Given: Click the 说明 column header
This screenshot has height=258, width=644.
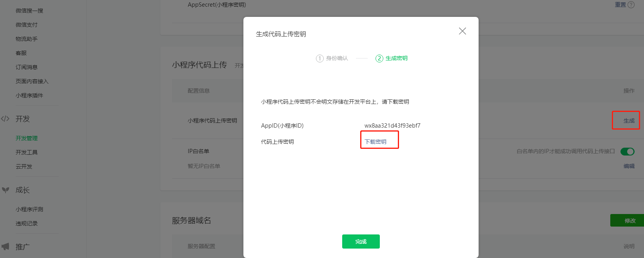Looking at the screenshot, I should [x=629, y=246].
